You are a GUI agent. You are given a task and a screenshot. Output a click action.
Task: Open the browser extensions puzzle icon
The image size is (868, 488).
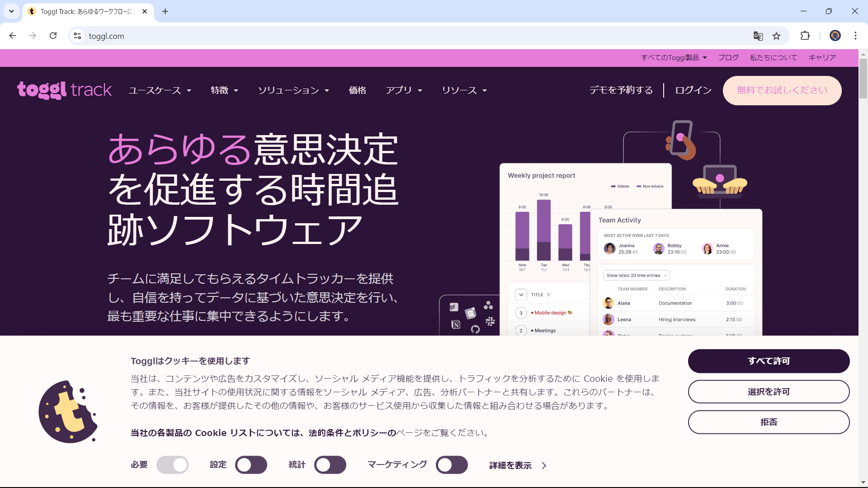click(805, 36)
